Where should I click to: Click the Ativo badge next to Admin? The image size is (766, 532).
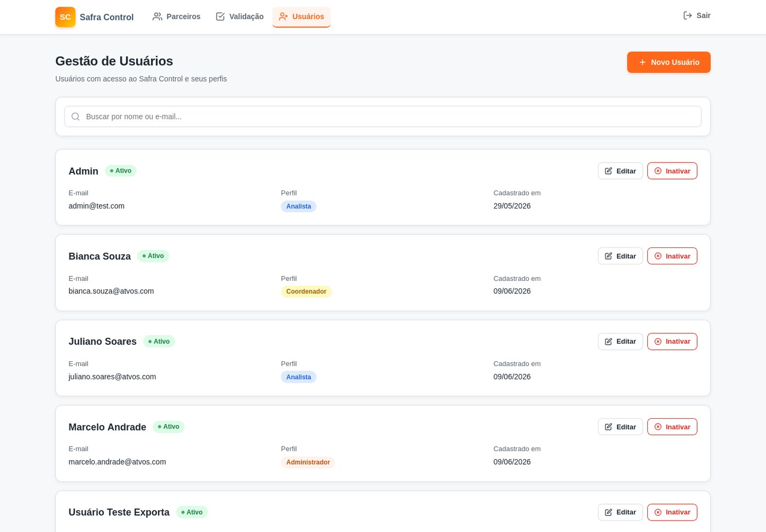click(120, 171)
